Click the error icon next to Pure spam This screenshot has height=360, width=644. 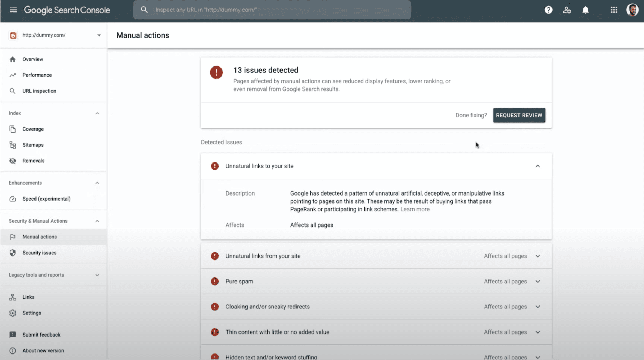(215, 281)
